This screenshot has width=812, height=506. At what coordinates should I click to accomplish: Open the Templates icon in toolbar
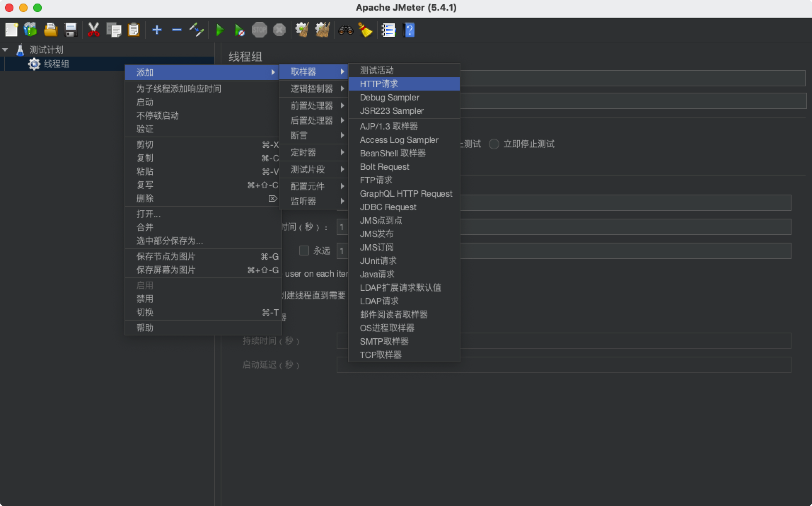point(31,30)
